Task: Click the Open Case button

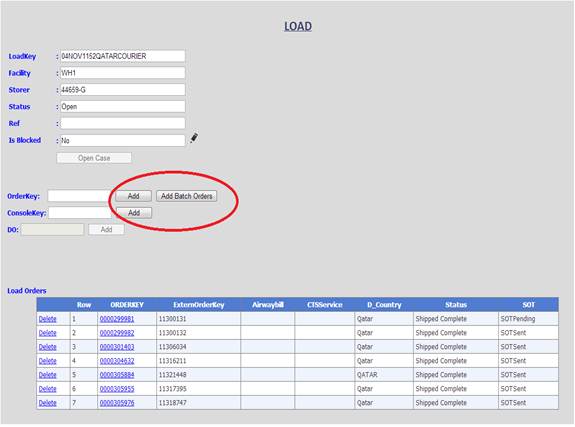Action: coord(94,158)
